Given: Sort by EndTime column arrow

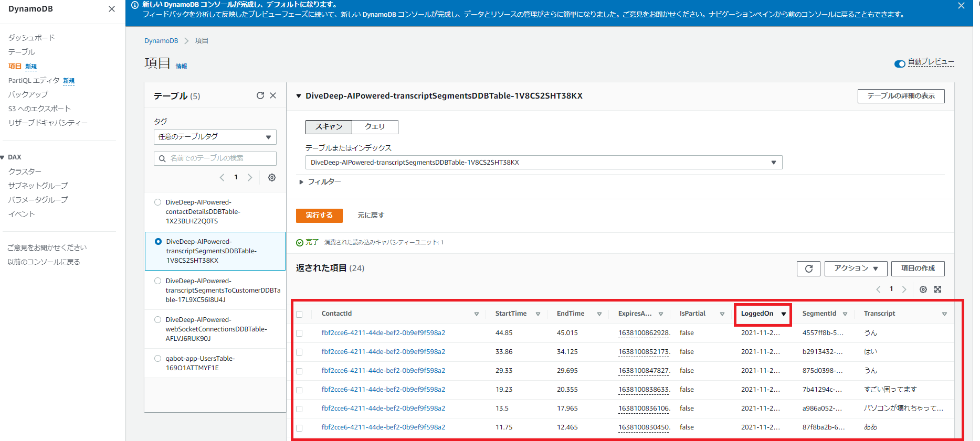Looking at the screenshot, I should 599,314.
